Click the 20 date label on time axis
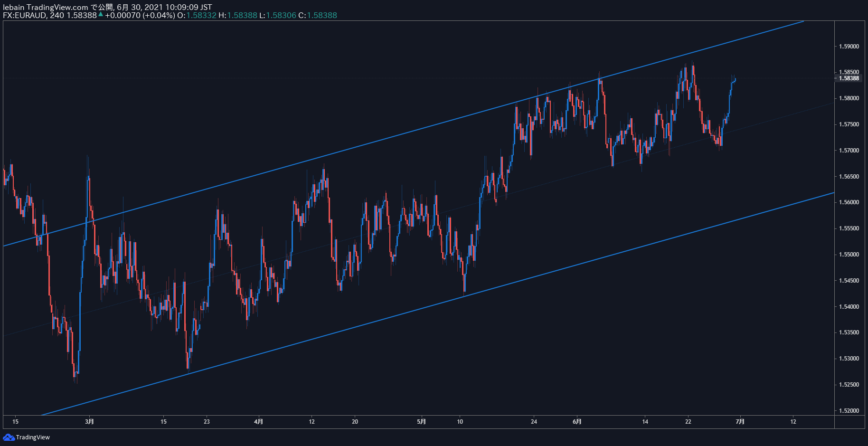This screenshot has height=446, width=868. [355, 421]
